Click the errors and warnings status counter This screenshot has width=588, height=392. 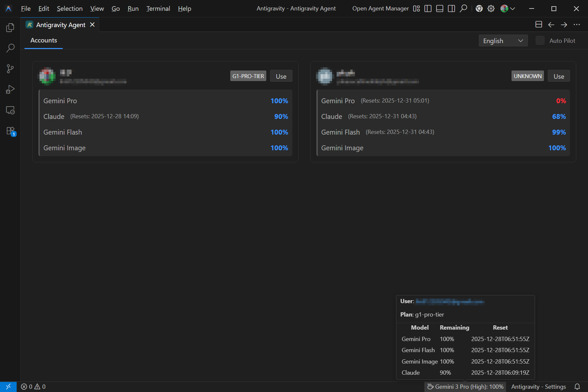33,387
